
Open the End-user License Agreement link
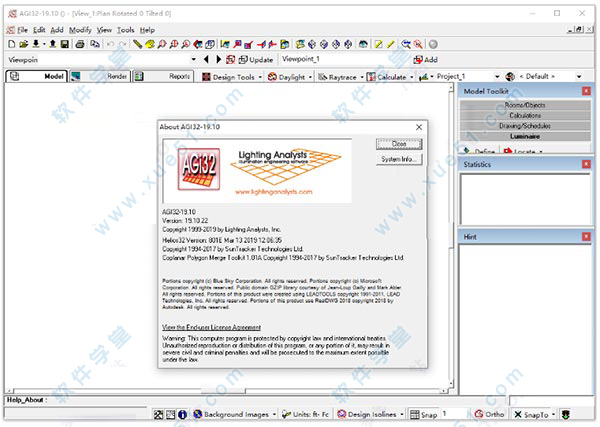tap(219, 327)
